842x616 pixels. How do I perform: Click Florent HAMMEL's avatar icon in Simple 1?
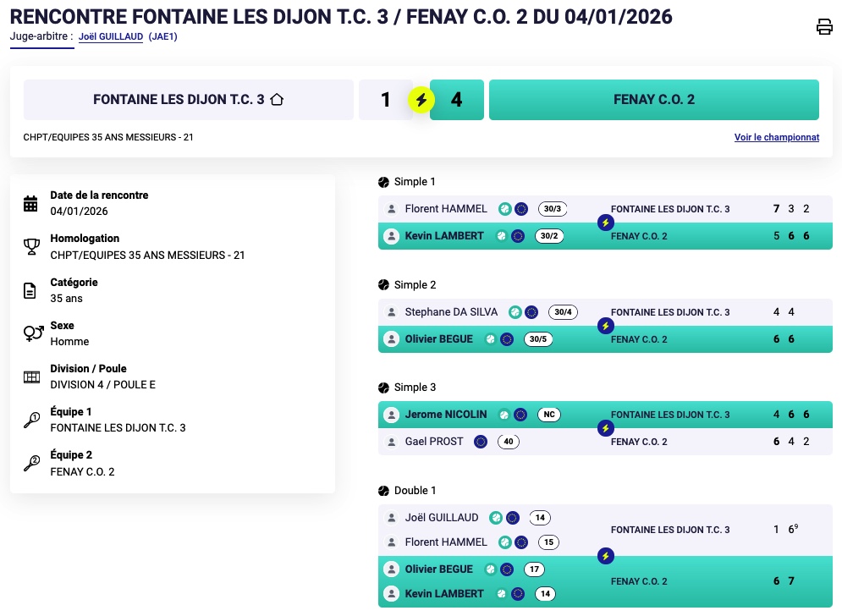coord(391,209)
